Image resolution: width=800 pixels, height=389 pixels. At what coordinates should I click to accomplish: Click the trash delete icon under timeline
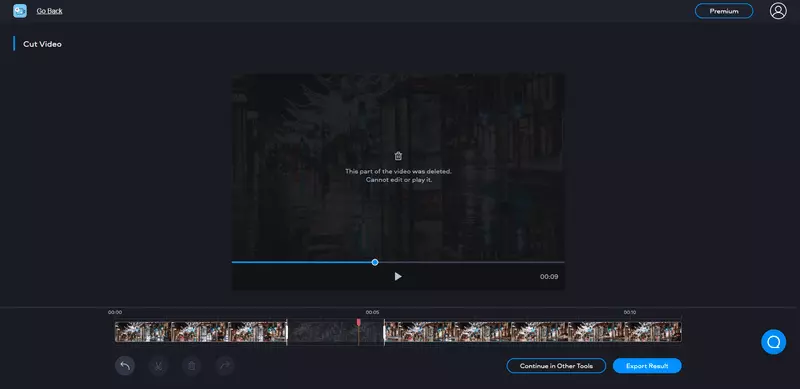192,366
